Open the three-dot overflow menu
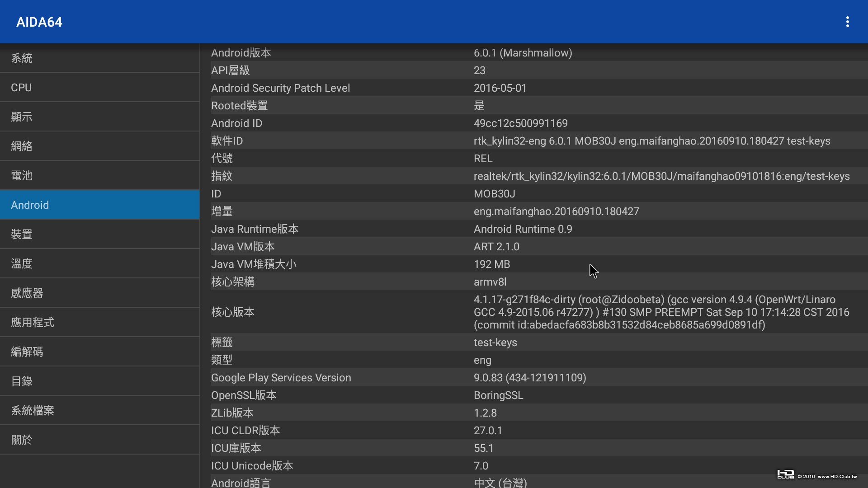This screenshot has width=868, height=488. (x=848, y=22)
